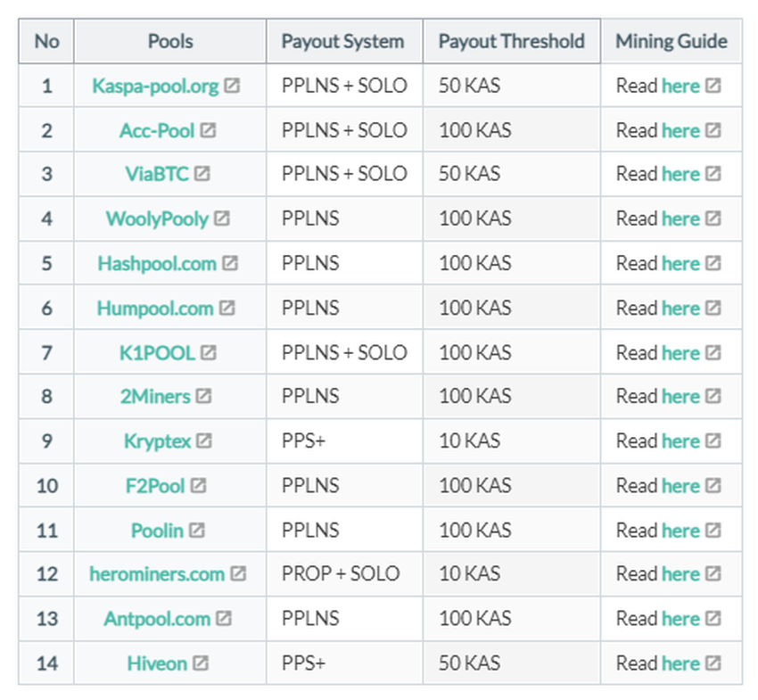The height and width of the screenshot is (700, 758).
Task: Open the mining guide 'here' link for row 11
Action: pos(680,531)
